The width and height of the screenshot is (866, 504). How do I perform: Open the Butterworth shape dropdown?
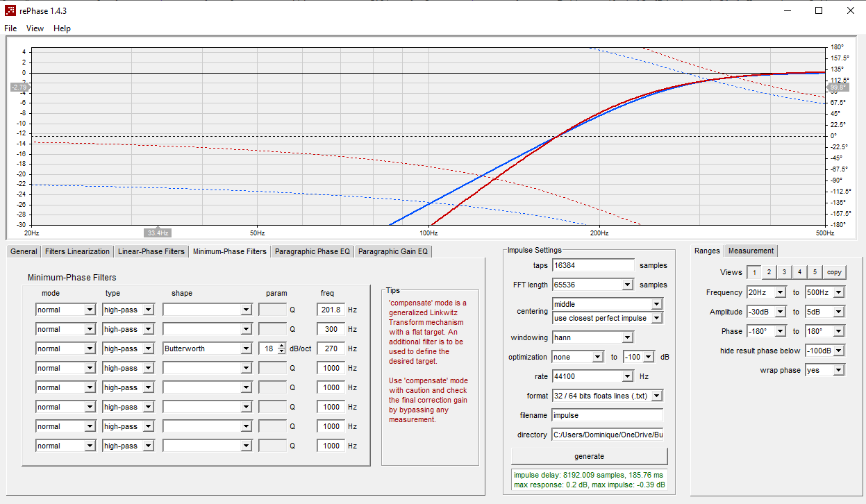pyautogui.click(x=207, y=348)
